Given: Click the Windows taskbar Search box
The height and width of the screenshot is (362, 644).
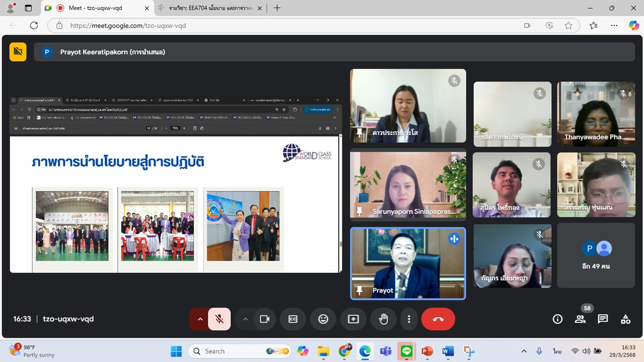Looking at the screenshot, I should click(x=240, y=351).
